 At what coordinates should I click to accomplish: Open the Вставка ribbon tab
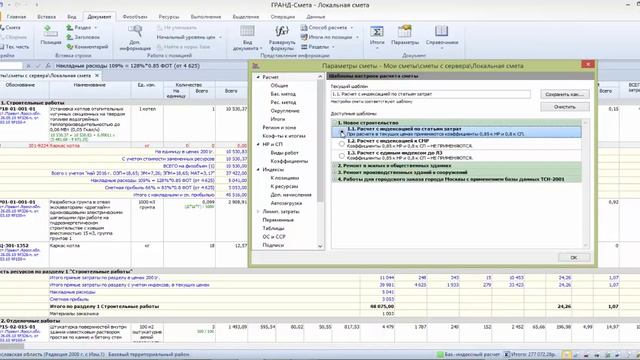point(47,17)
